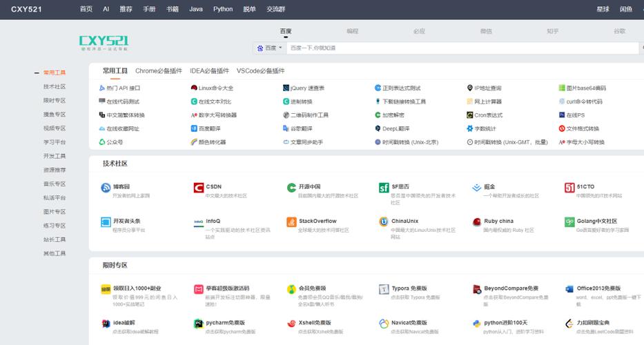Go to 学习平台 in the sidebar
This screenshot has height=345, width=644.
pyautogui.click(x=55, y=142)
